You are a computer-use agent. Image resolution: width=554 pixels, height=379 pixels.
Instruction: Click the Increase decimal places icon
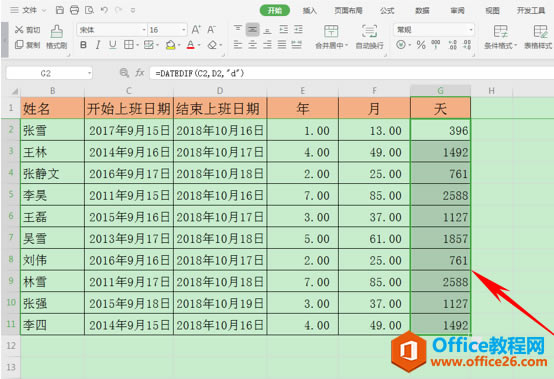453,45
